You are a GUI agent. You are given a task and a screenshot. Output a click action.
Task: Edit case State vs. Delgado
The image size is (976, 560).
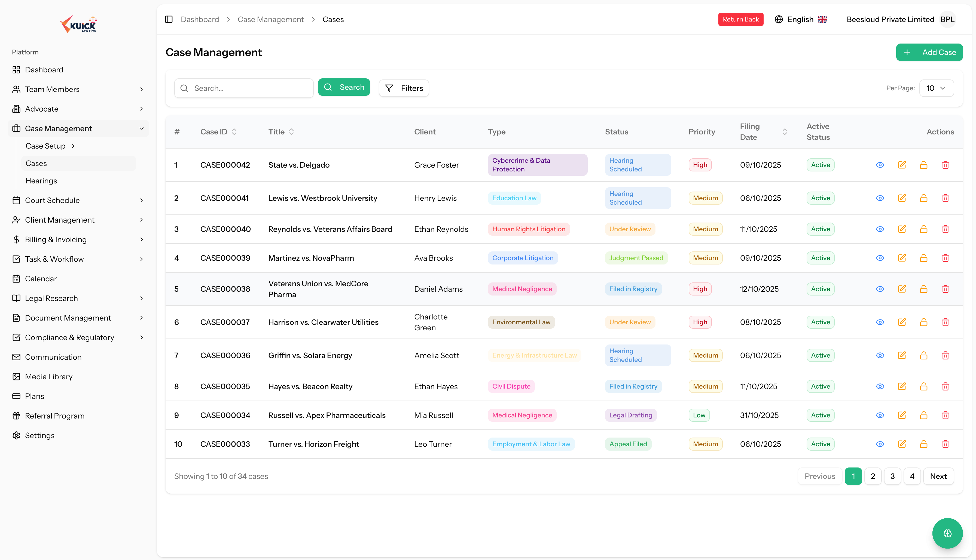click(x=902, y=165)
